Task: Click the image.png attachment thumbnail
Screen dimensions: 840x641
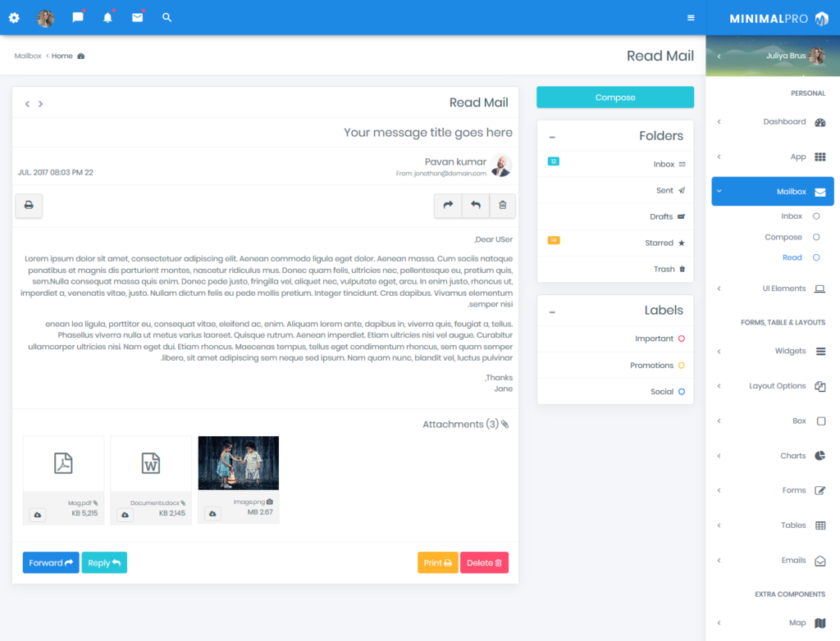Action: point(238,461)
